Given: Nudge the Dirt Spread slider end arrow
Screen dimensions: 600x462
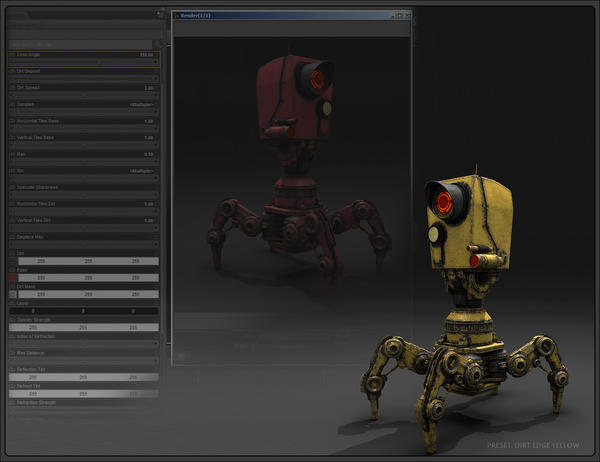Looking at the screenshot, I should point(156,95).
